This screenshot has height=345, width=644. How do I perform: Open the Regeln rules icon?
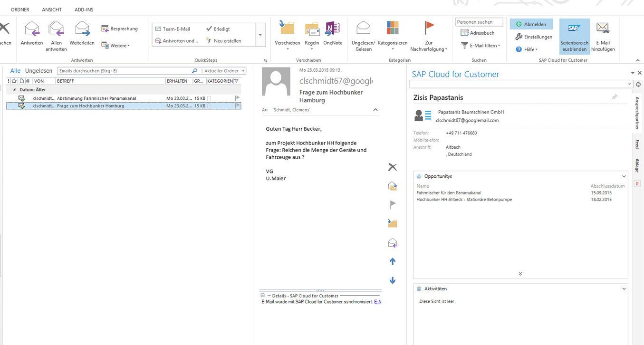tap(312, 29)
